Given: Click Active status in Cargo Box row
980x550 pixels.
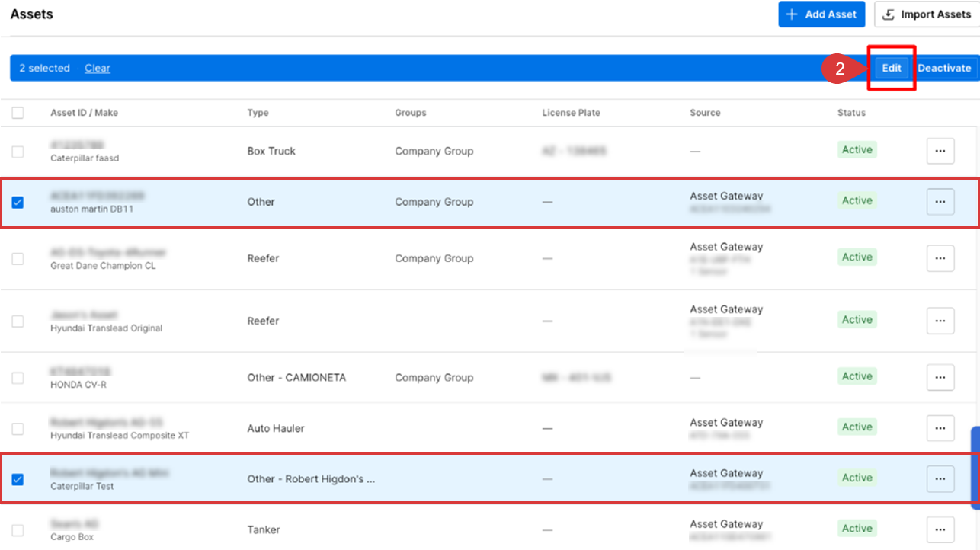Looking at the screenshot, I should [857, 528].
